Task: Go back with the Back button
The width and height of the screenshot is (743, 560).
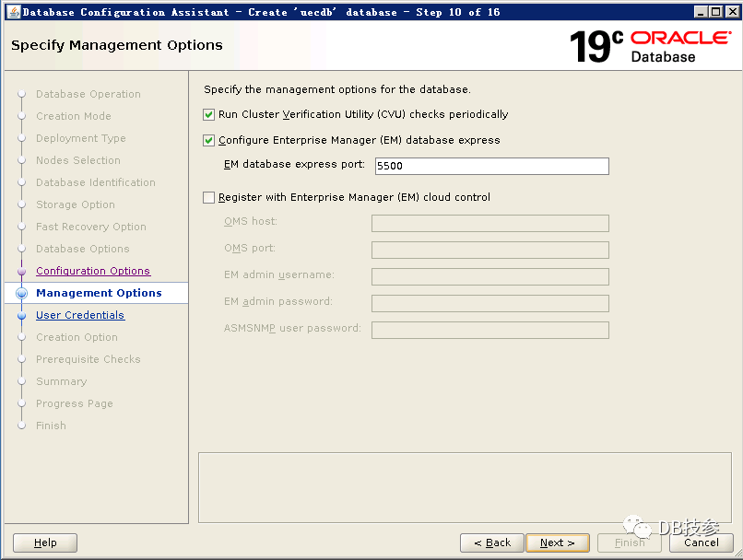Action: tap(492, 542)
